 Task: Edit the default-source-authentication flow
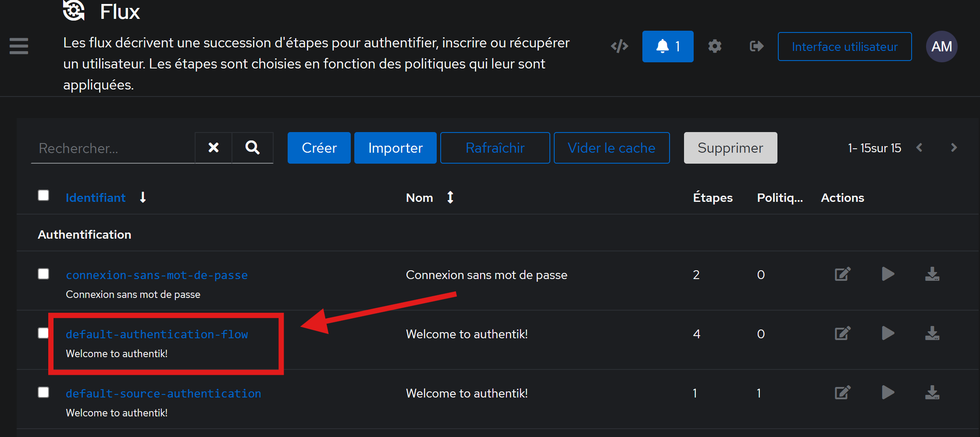tap(842, 393)
